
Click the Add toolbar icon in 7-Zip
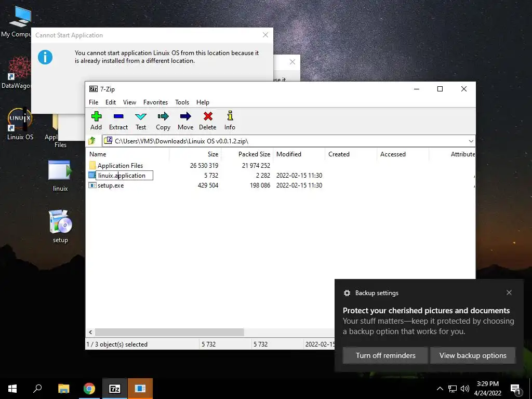click(x=96, y=121)
